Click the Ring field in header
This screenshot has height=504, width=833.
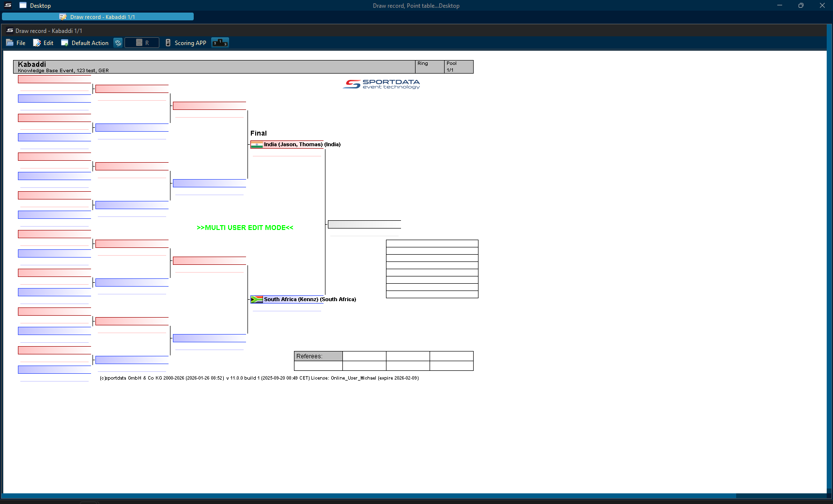click(430, 67)
